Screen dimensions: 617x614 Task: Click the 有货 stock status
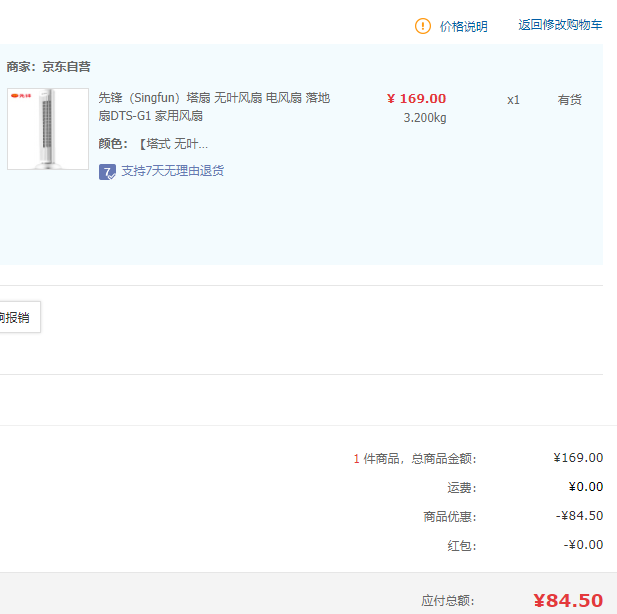point(569,100)
